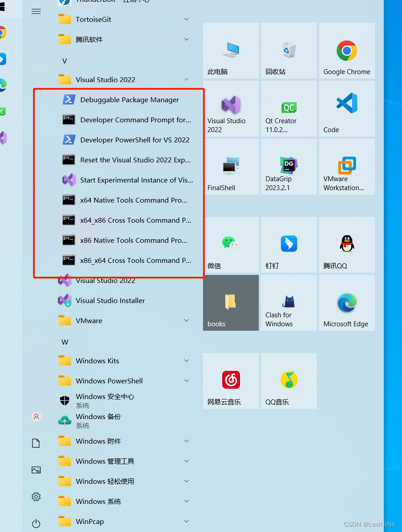Open the Pictures icon in the Start sidebar
The width and height of the screenshot is (402, 532).
coord(36,470)
